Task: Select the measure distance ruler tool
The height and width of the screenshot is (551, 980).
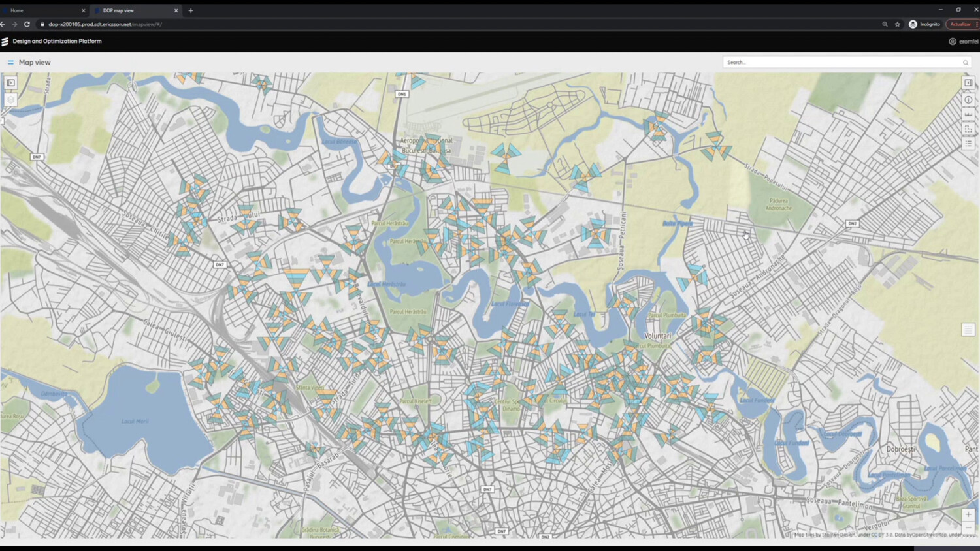Action: point(968,114)
